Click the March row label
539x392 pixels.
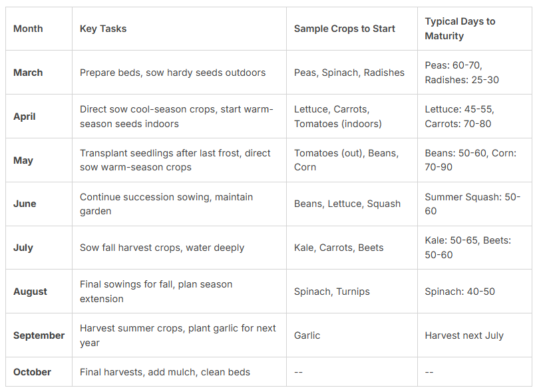(28, 73)
